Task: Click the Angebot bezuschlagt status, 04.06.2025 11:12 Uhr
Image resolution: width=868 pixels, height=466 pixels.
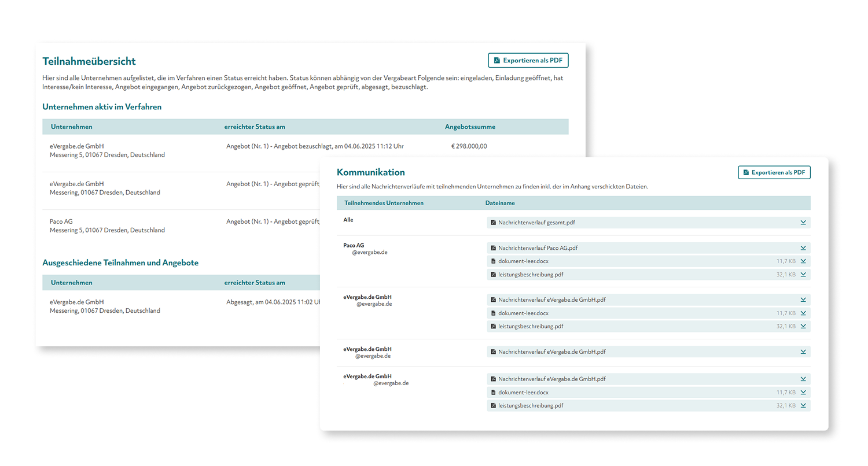Action: click(x=315, y=146)
